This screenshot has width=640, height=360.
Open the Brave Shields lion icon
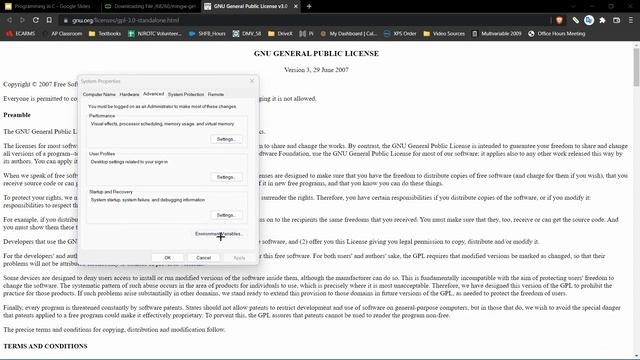[x=559, y=20]
